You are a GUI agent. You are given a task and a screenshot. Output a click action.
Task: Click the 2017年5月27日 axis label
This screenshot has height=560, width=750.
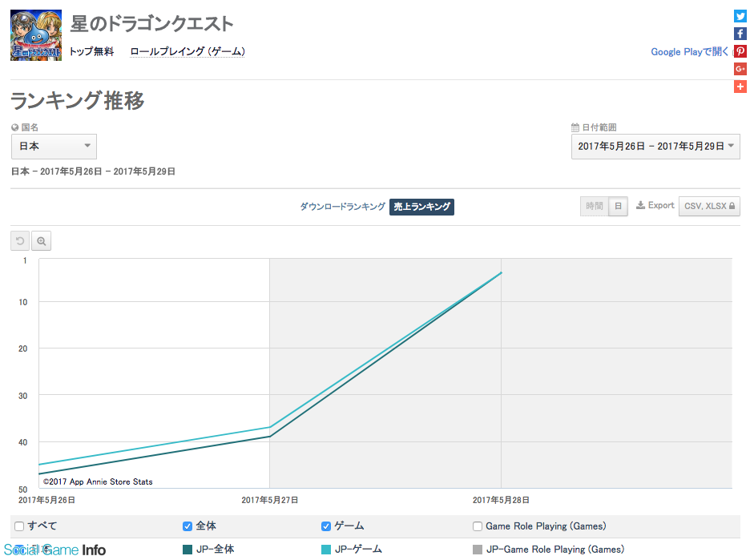(270, 500)
